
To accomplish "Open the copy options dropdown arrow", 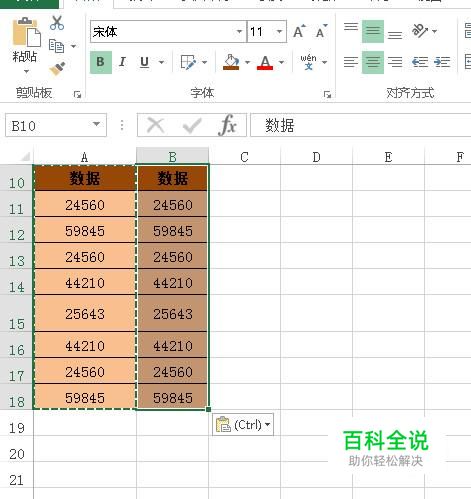I will pyautogui.click(x=73, y=46).
